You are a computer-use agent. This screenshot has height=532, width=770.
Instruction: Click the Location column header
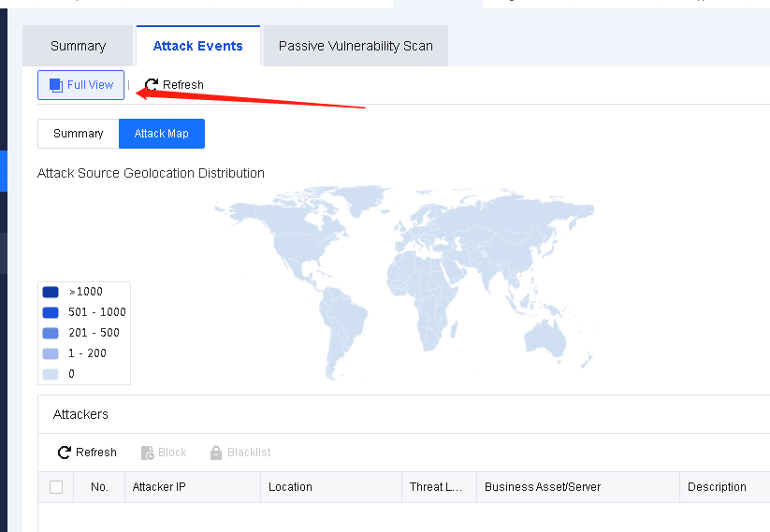[290, 487]
